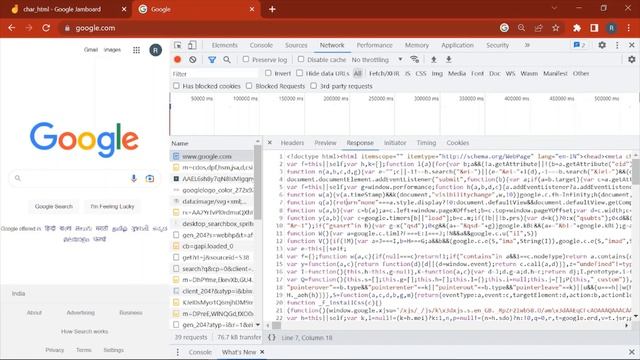Viewport: 640px width, 360px height.
Task: Check the Hide data URLs checkbox
Action: (300, 73)
